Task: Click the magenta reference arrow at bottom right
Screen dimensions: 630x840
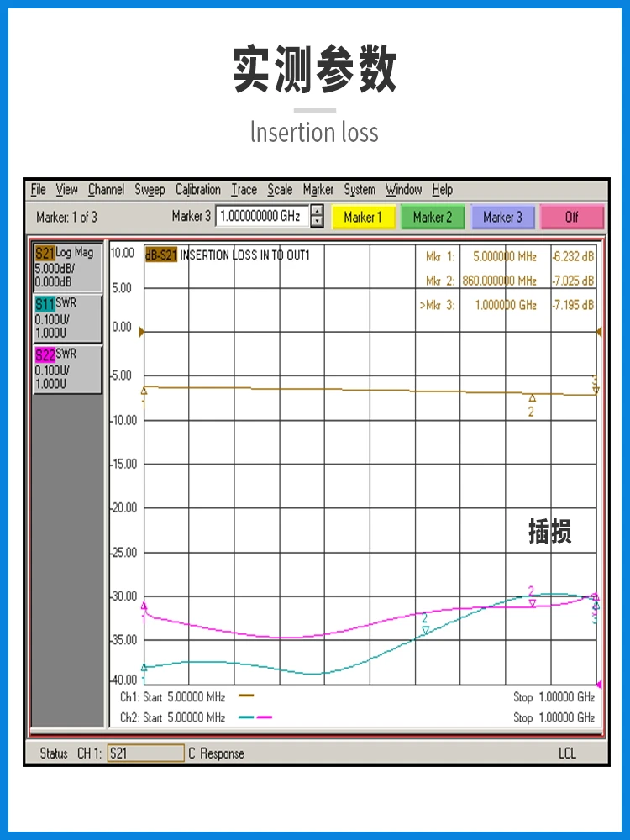Action: (599, 684)
